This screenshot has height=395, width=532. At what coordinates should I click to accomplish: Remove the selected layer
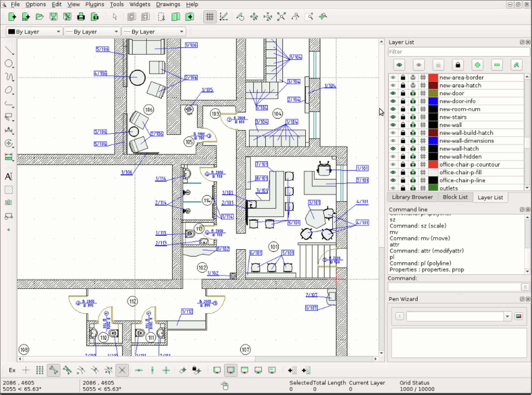pyautogui.click(x=497, y=65)
